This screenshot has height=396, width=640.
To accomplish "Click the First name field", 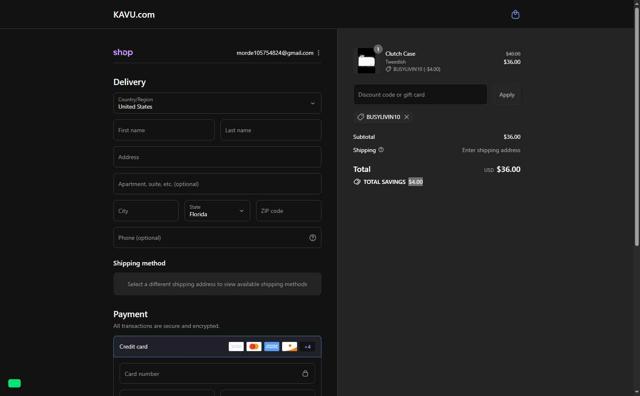I will (x=164, y=130).
